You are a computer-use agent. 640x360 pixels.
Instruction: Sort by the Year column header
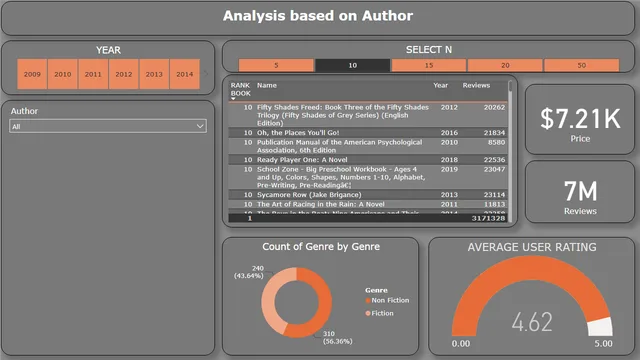tap(440, 85)
